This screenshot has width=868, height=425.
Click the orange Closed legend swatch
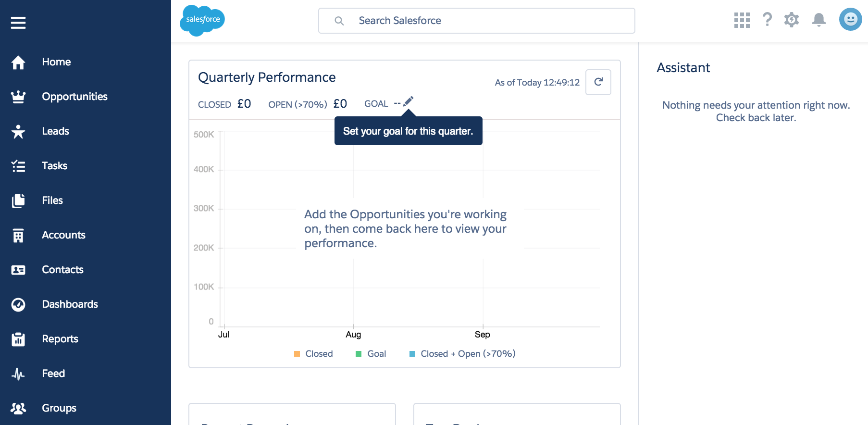pyautogui.click(x=297, y=354)
